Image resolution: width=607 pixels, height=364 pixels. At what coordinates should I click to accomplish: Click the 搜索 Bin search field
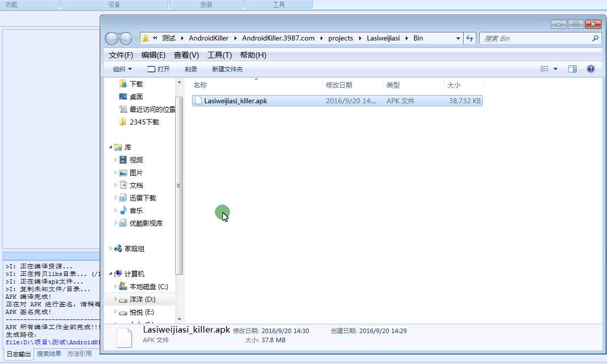click(537, 38)
